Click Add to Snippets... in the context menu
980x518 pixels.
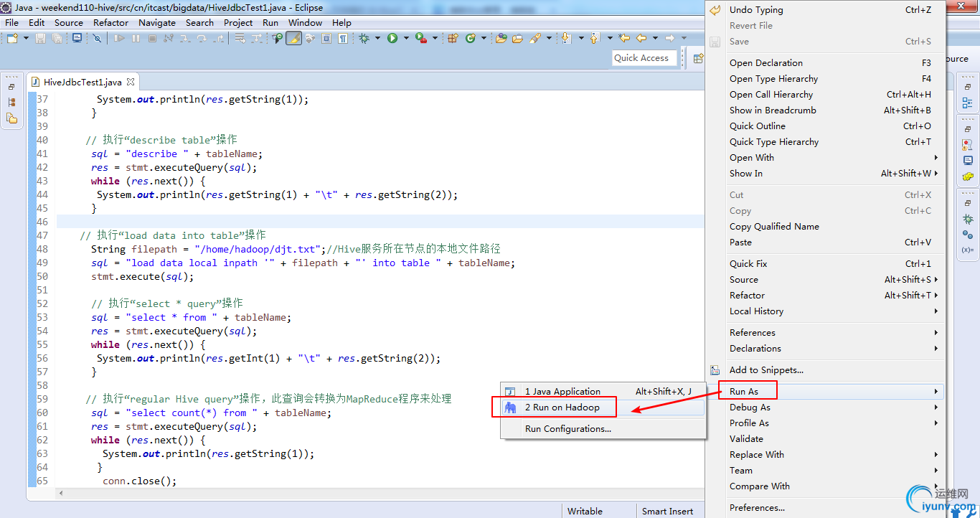pyautogui.click(x=825, y=370)
